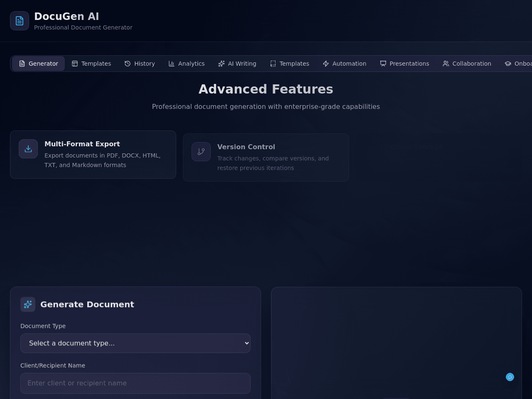Image resolution: width=532 pixels, height=399 pixels.
Task: Switch to the Analytics tab
Action: coord(187,64)
